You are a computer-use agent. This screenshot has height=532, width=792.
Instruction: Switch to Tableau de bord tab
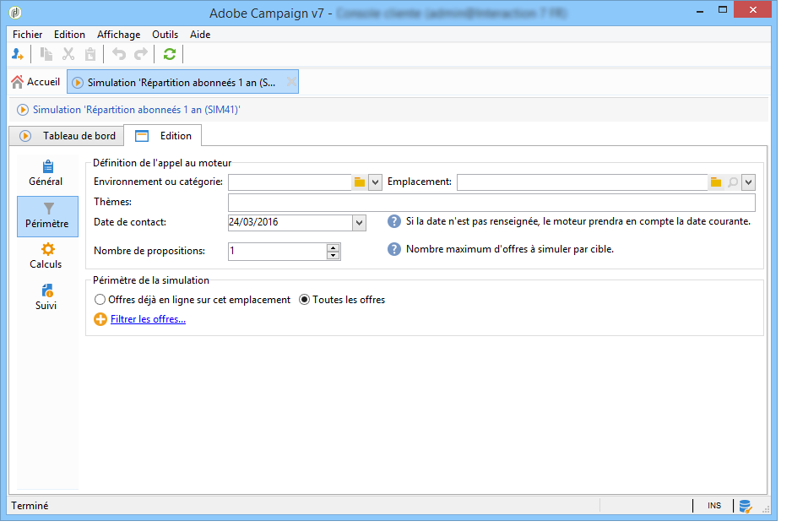(x=68, y=136)
